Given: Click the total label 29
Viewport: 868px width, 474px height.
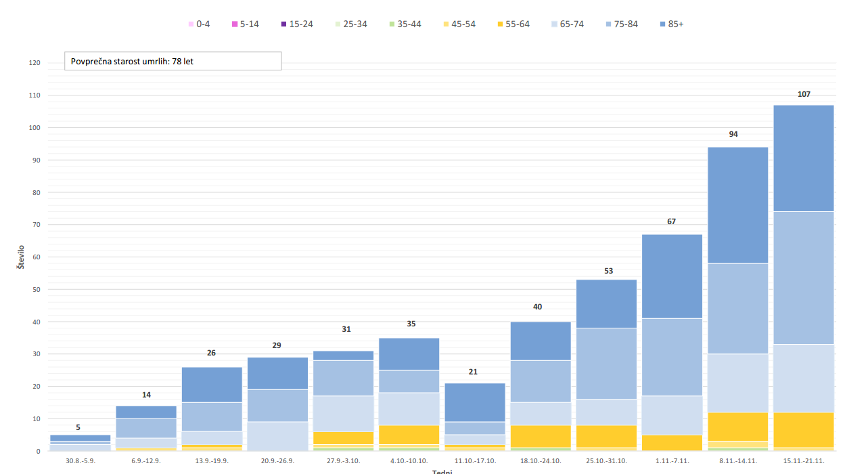Looking at the screenshot, I should pos(277,345).
